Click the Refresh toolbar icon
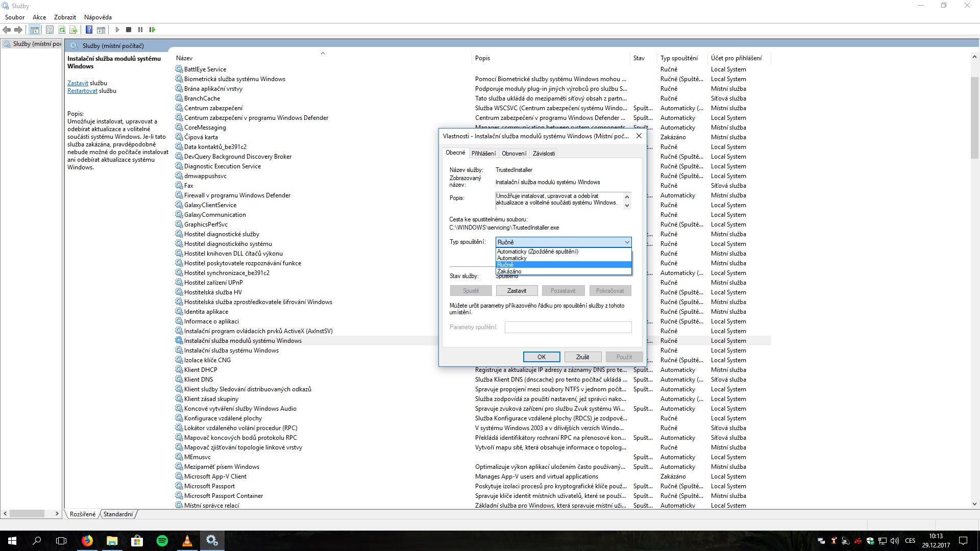The image size is (980, 551). coord(62,30)
